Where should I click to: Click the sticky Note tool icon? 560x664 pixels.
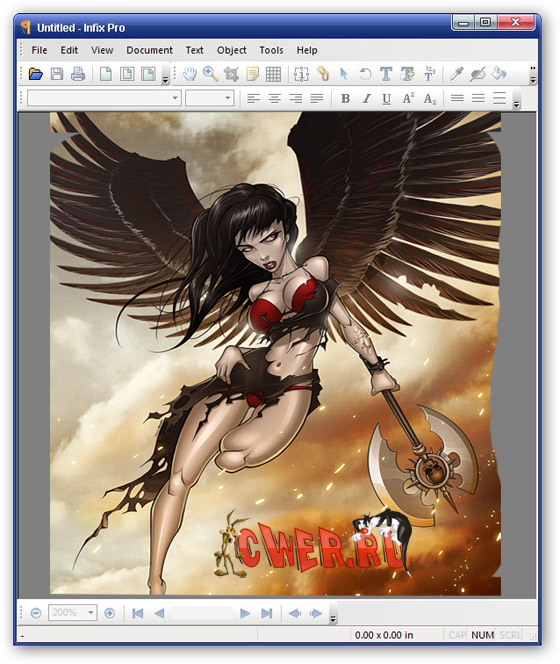pyautogui.click(x=252, y=74)
